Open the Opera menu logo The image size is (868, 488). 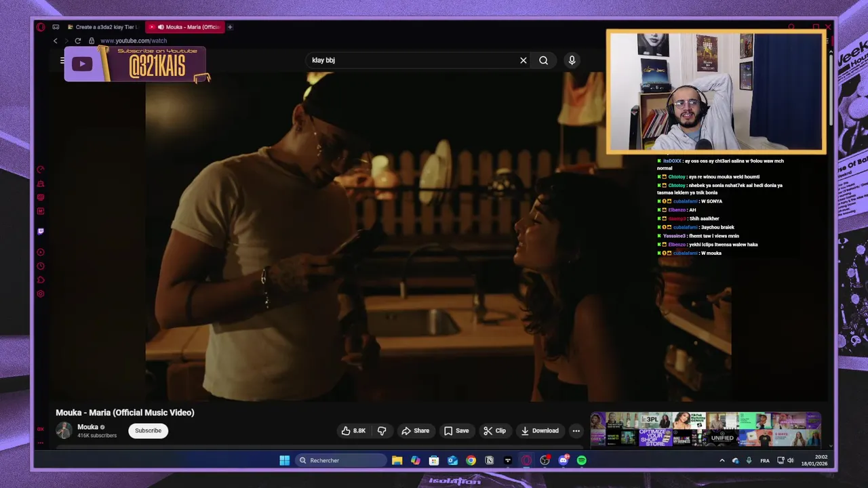[41, 27]
